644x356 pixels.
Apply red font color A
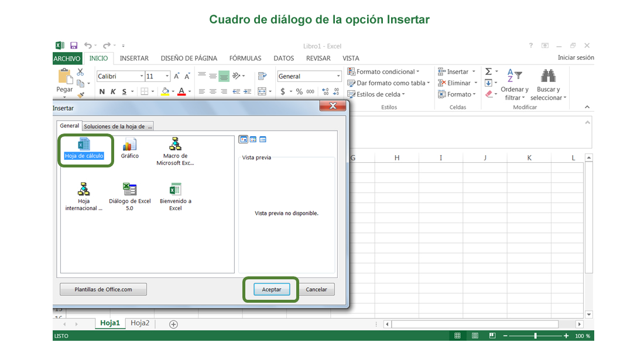pos(181,91)
